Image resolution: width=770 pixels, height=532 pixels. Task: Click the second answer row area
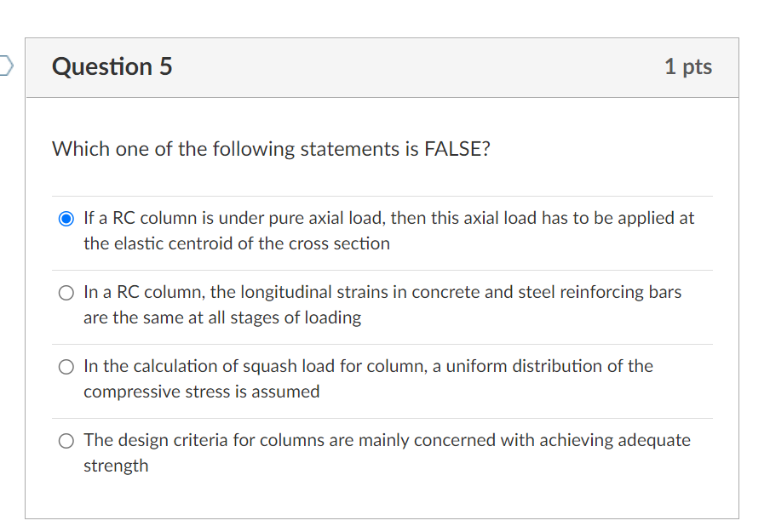click(383, 305)
